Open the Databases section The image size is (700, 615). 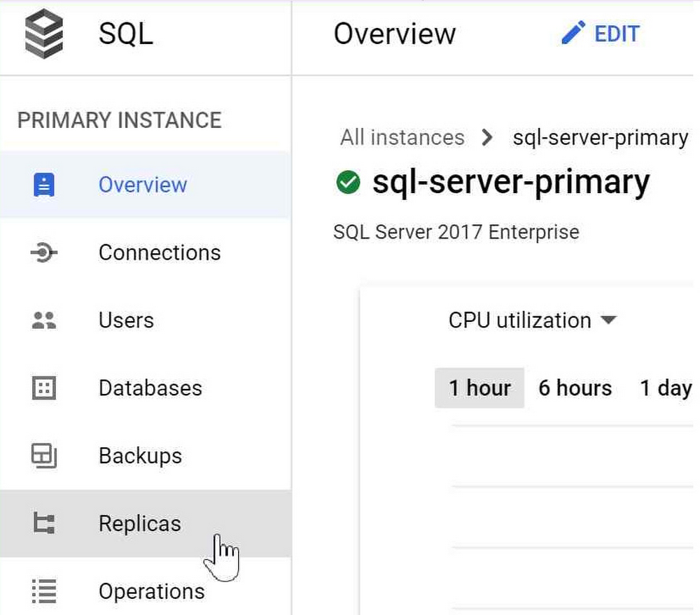pyautogui.click(x=146, y=388)
